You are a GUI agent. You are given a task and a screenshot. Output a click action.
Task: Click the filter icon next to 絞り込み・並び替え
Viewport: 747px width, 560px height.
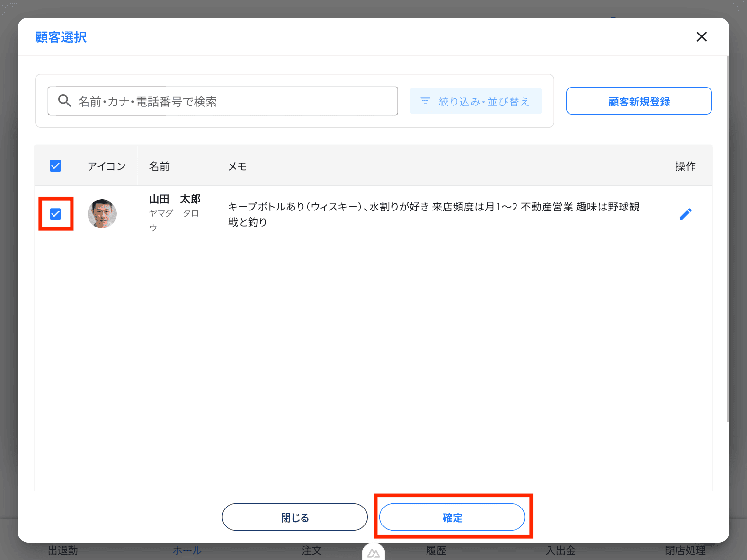coord(425,101)
